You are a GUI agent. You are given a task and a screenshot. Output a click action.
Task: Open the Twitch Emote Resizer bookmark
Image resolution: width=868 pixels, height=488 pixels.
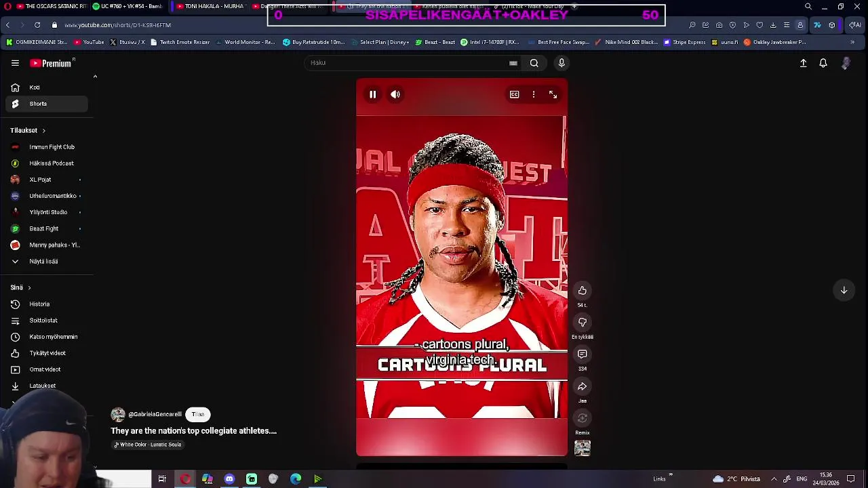[180, 42]
